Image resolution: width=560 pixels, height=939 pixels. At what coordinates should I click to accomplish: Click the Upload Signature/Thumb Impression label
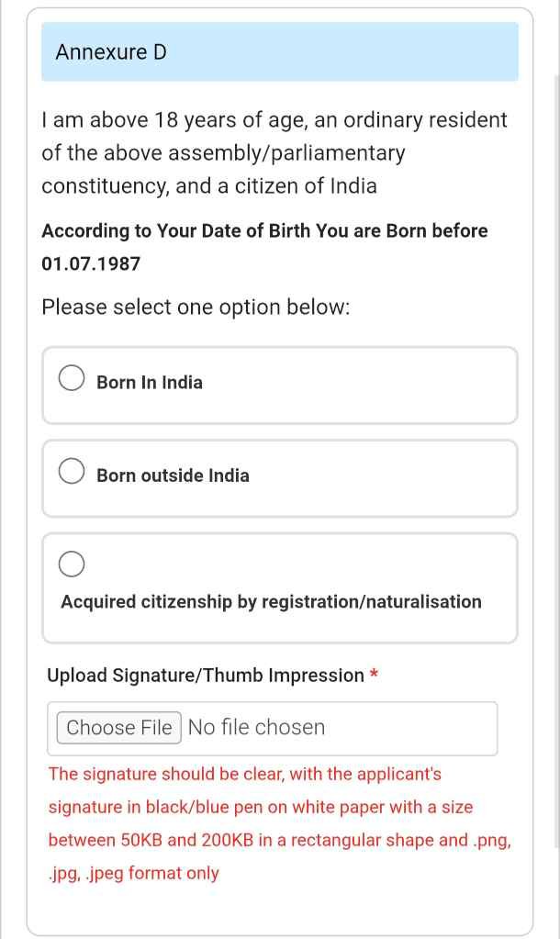206,676
